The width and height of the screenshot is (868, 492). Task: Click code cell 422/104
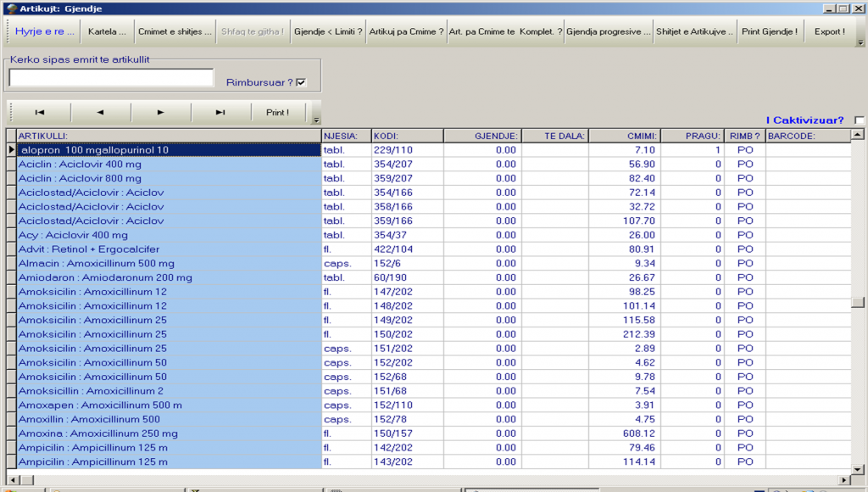(408, 249)
